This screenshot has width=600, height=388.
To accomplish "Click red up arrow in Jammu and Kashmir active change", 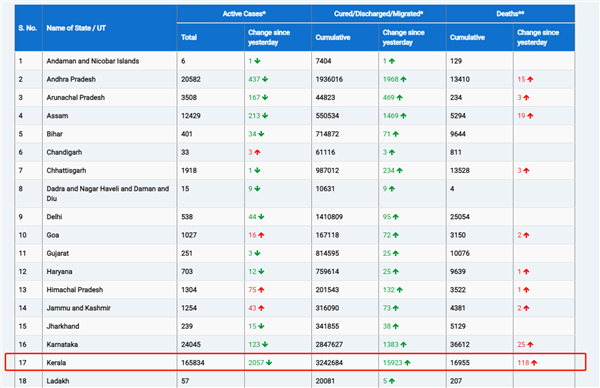I will [261, 308].
